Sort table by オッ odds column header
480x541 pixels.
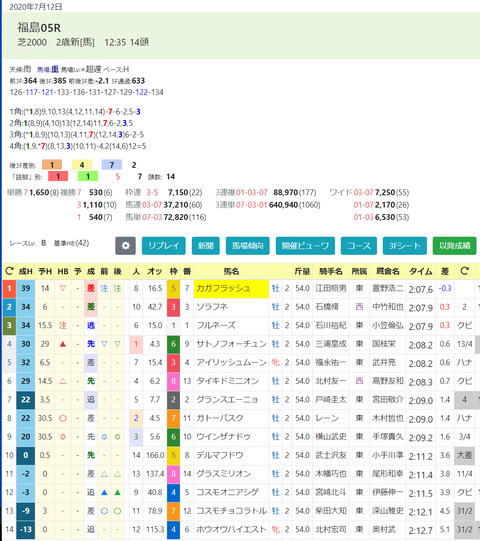point(155,272)
